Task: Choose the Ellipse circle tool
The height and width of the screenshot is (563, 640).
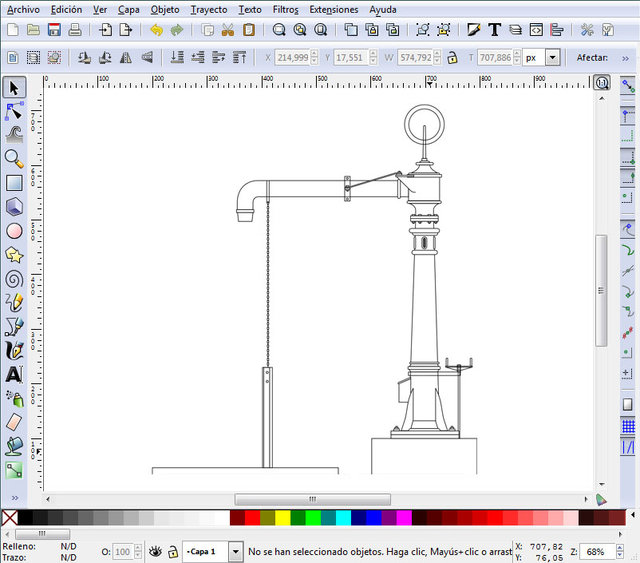Action: (14, 231)
